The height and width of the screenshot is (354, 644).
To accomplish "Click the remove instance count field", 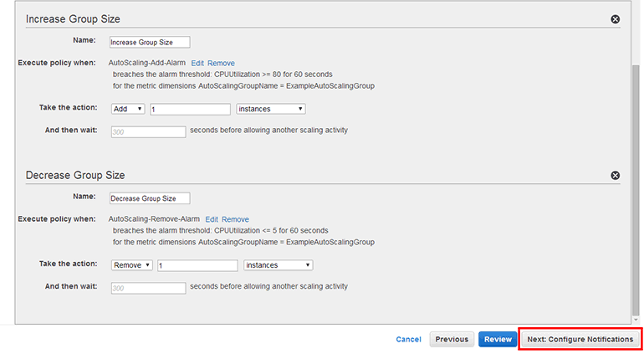I will click(197, 265).
